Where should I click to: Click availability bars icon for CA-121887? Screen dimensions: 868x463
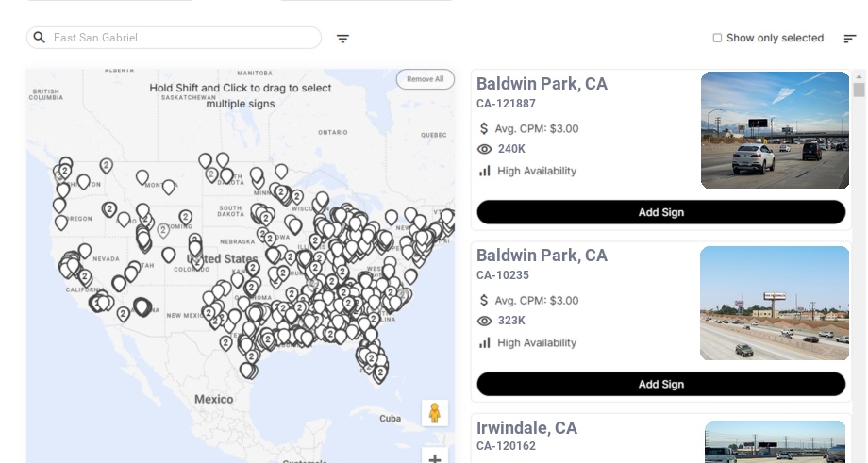click(485, 171)
